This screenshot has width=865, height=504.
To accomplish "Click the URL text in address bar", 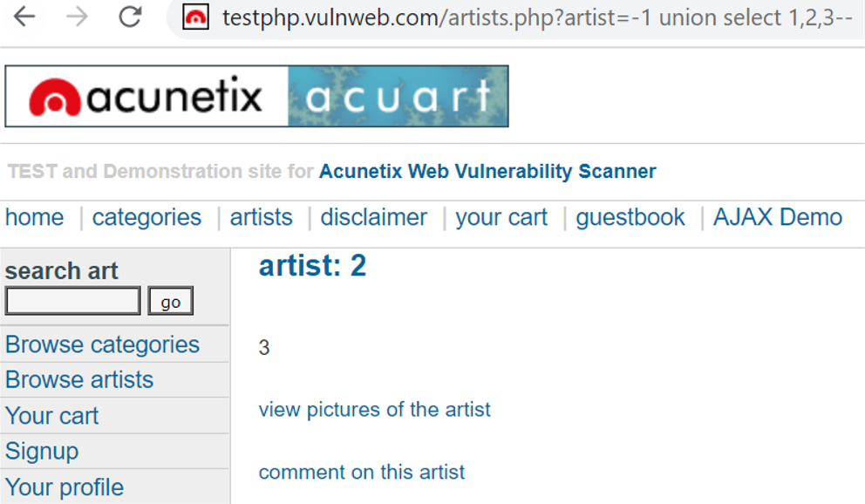I will coord(537,17).
